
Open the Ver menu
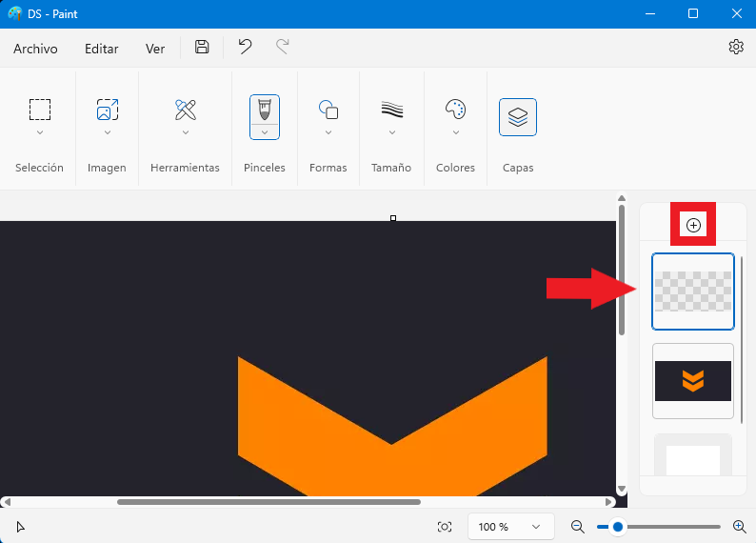coord(155,49)
